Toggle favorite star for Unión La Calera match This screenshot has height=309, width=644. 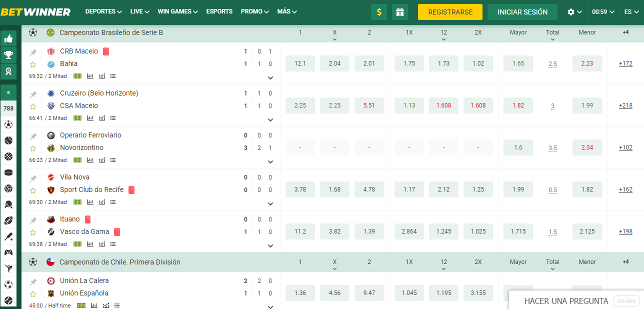(33, 294)
